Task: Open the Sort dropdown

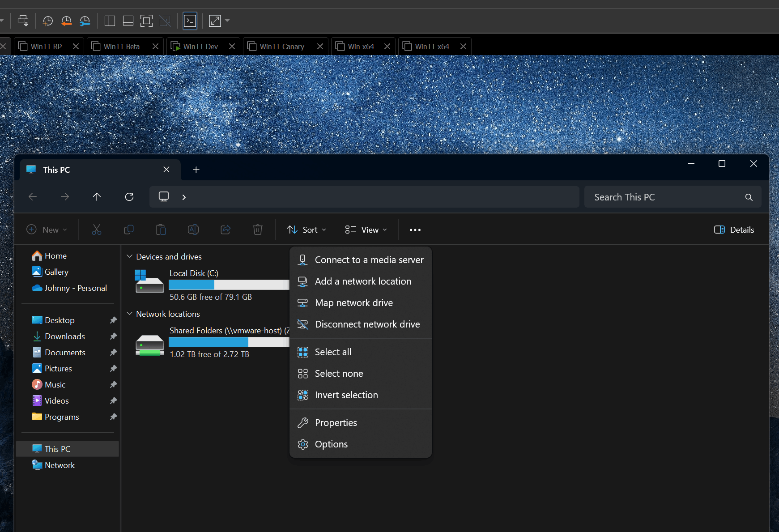Action: [306, 230]
